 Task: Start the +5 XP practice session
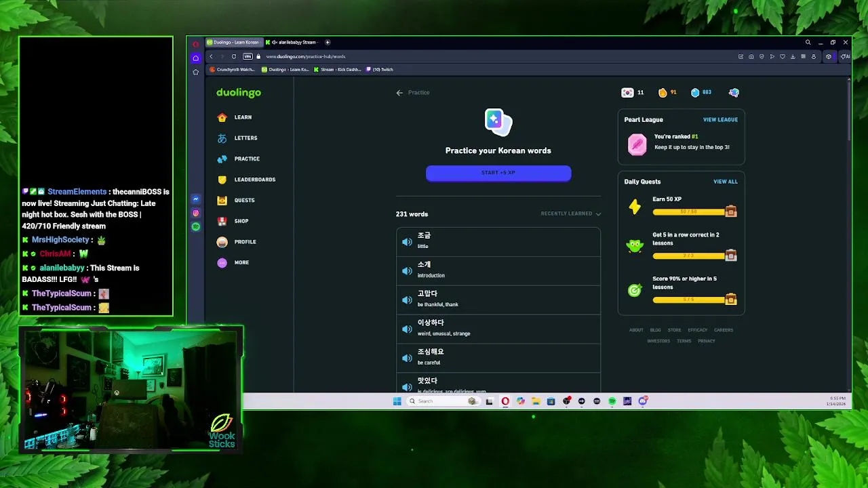[x=498, y=174]
